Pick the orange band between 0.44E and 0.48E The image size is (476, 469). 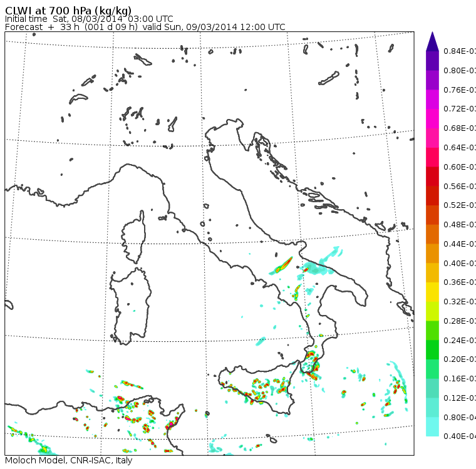coord(432,234)
